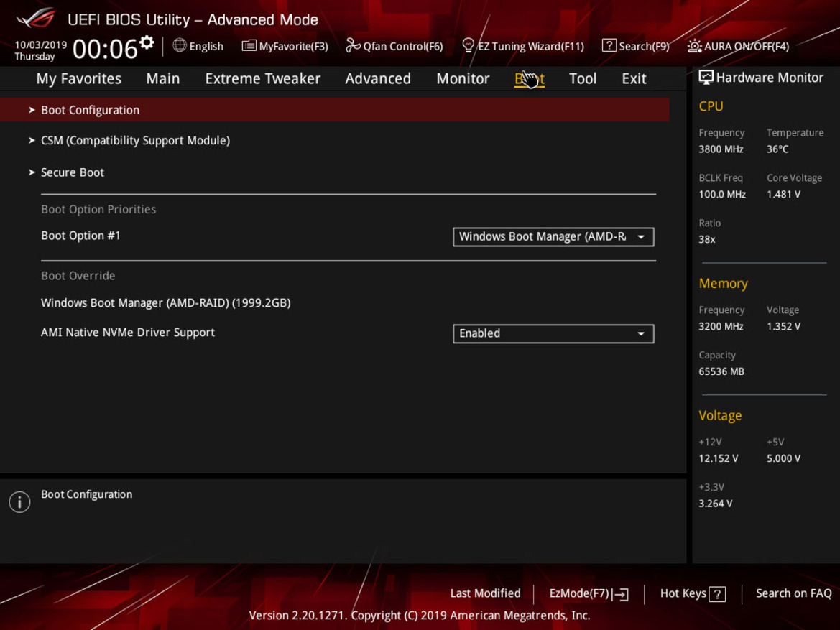Screen dimensions: 840x630
Task: Open My Favorites tab
Action: 79,79
